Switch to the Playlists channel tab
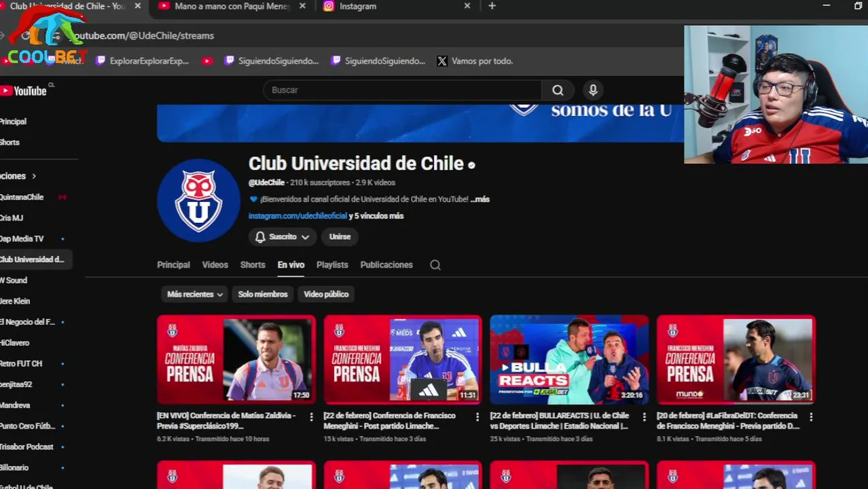Viewport: 868px width, 489px height. [332, 265]
